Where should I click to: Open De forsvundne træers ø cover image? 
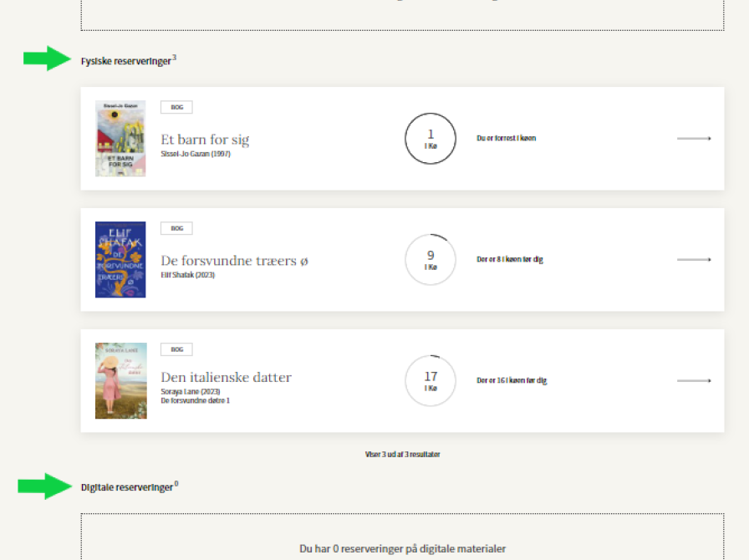(x=120, y=260)
